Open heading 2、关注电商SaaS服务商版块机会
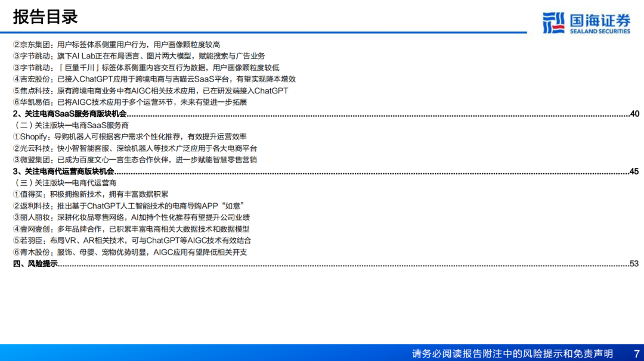644x361 pixels. coord(70,114)
